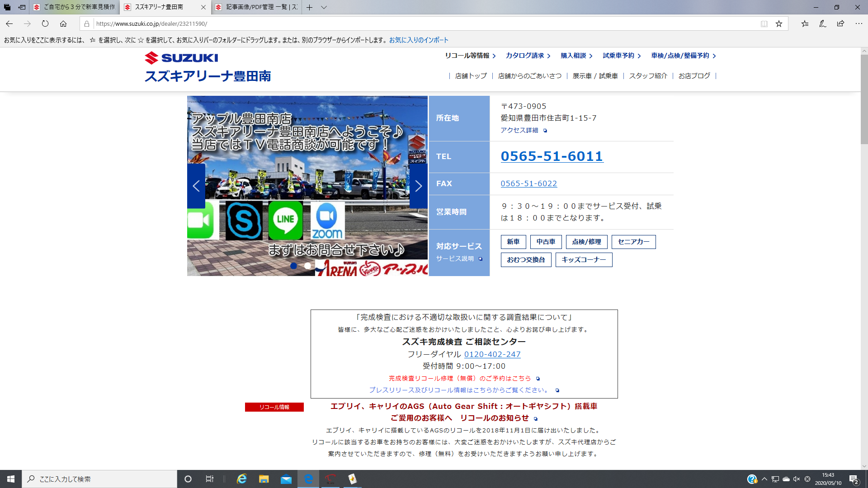Show next slide with right arrow
868x488 pixels.
tap(418, 186)
